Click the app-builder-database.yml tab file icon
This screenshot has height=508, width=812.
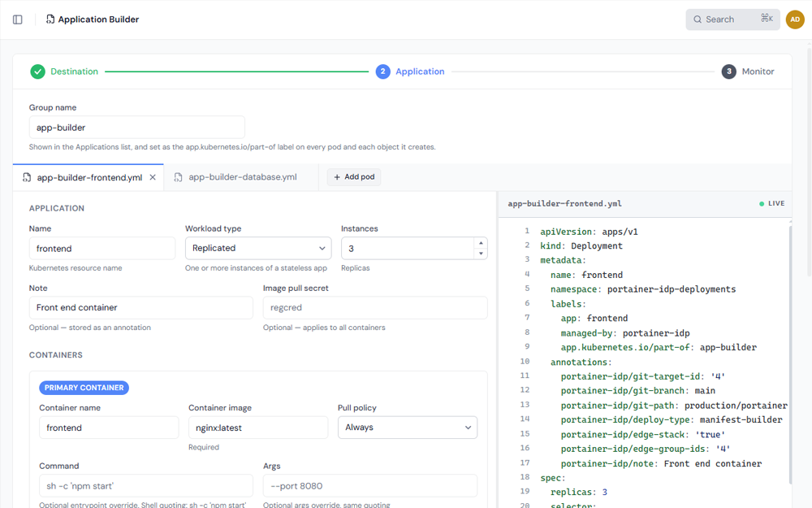pyautogui.click(x=178, y=177)
